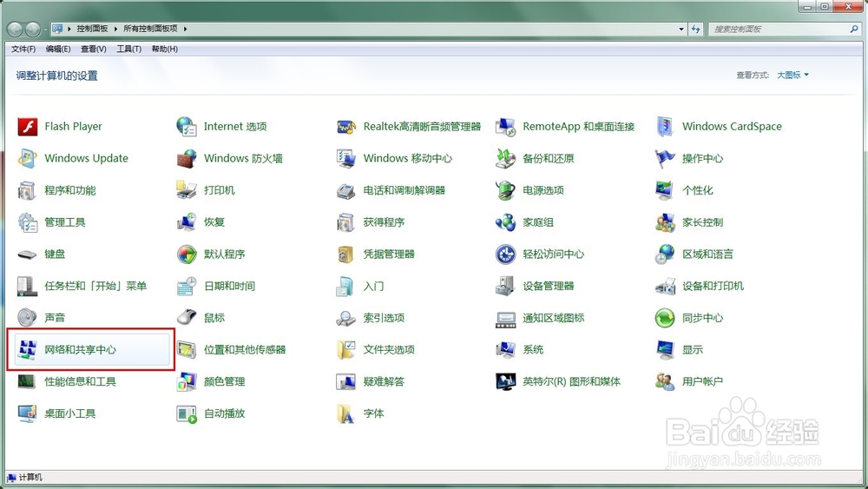Open the 恢复 icon

187,222
